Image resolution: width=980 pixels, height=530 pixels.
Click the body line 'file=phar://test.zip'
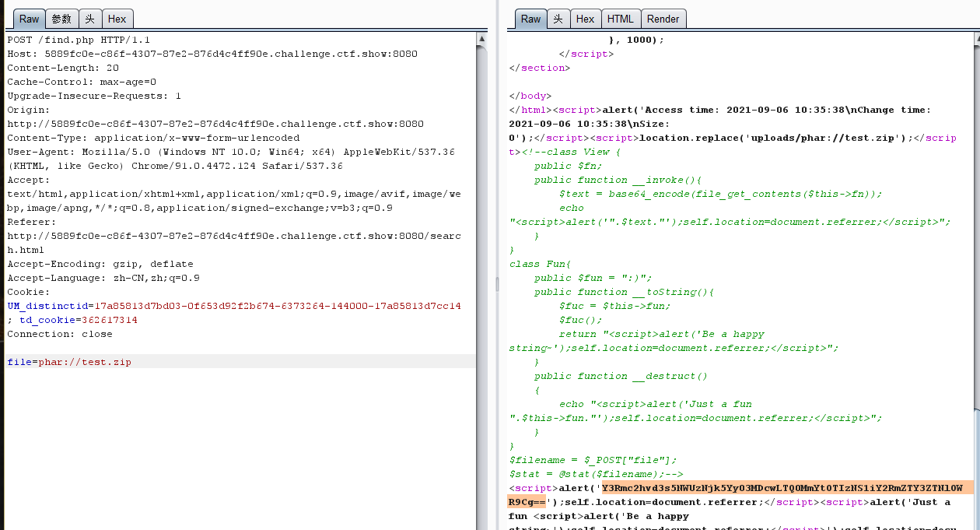pyautogui.click(x=69, y=362)
